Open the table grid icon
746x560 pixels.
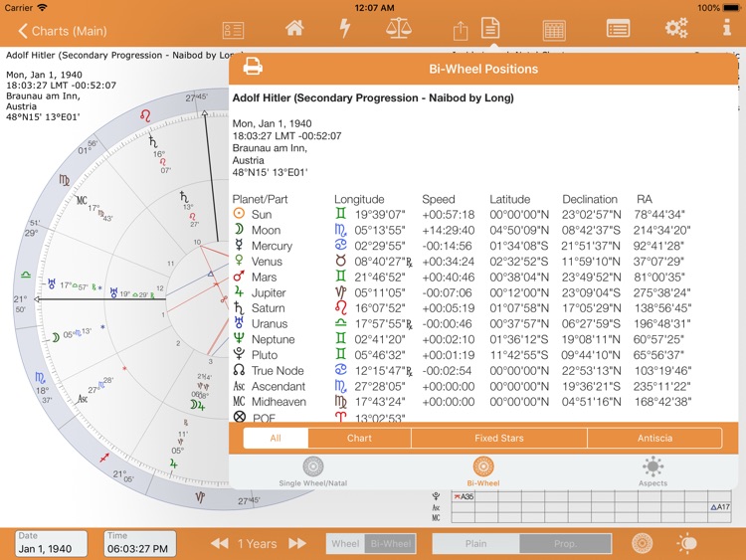(x=554, y=31)
